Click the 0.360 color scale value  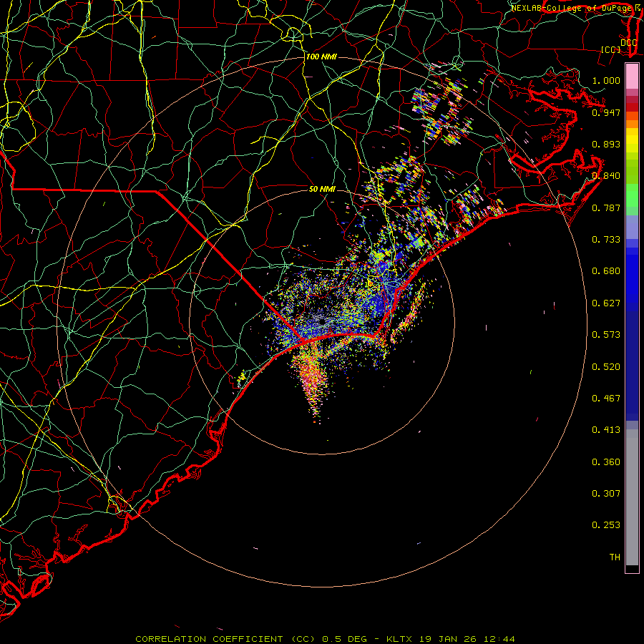click(x=606, y=462)
